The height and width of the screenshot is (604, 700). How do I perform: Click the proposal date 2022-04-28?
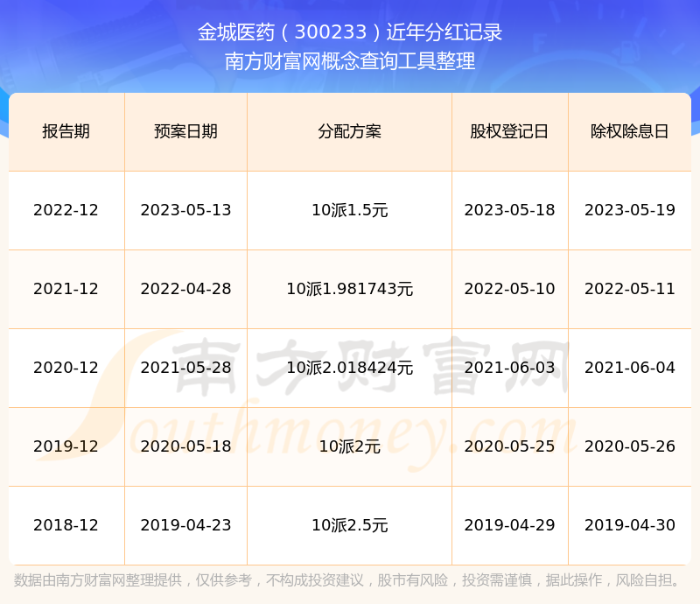click(x=185, y=289)
